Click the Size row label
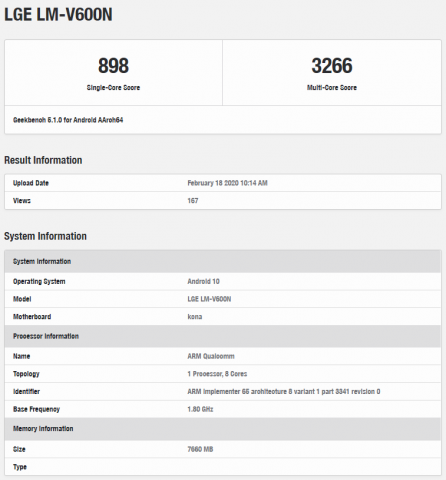The width and height of the screenshot is (446, 480). [x=19, y=449]
